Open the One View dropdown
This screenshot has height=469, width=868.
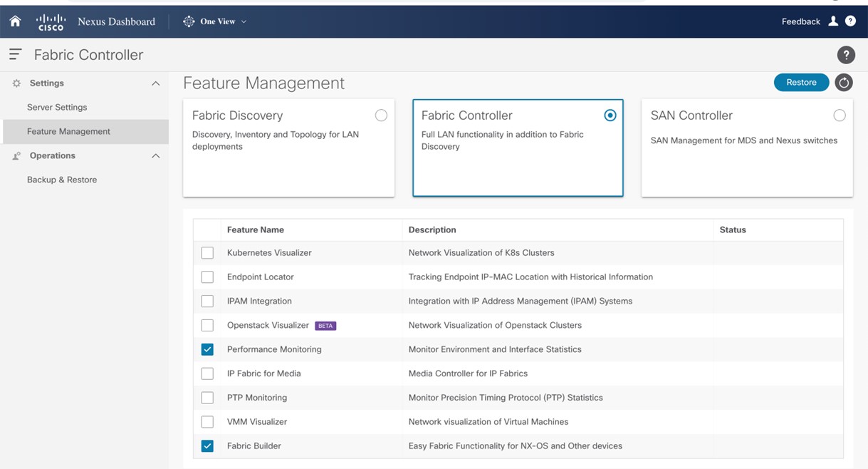pyautogui.click(x=215, y=21)
